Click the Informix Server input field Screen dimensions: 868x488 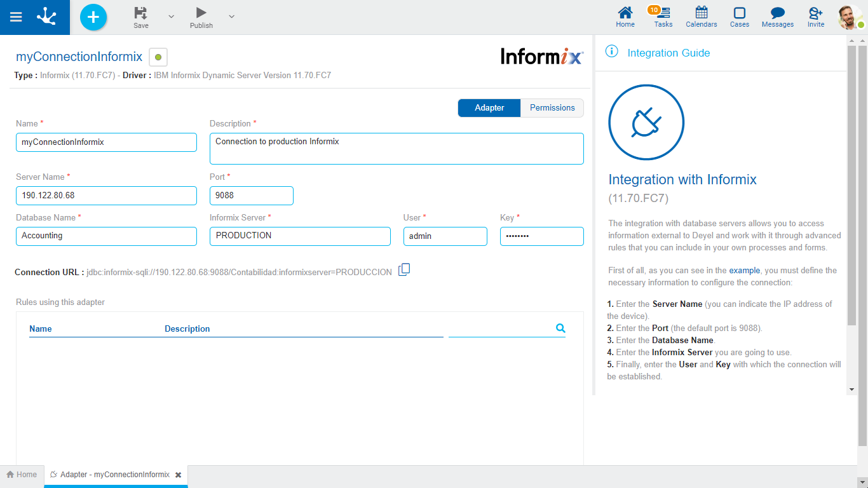pos(300,236)
